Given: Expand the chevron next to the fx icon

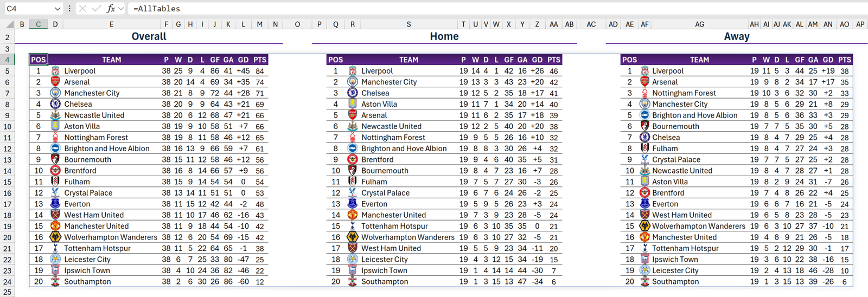Looking at the screenshot, I should pyautogui.click(x=121, y=9).
